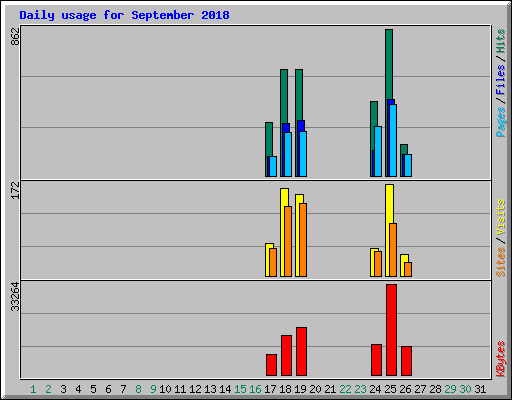Click the red KBytes bar for day 25
The image size is (512, 400).
click(x=391, y=330)
